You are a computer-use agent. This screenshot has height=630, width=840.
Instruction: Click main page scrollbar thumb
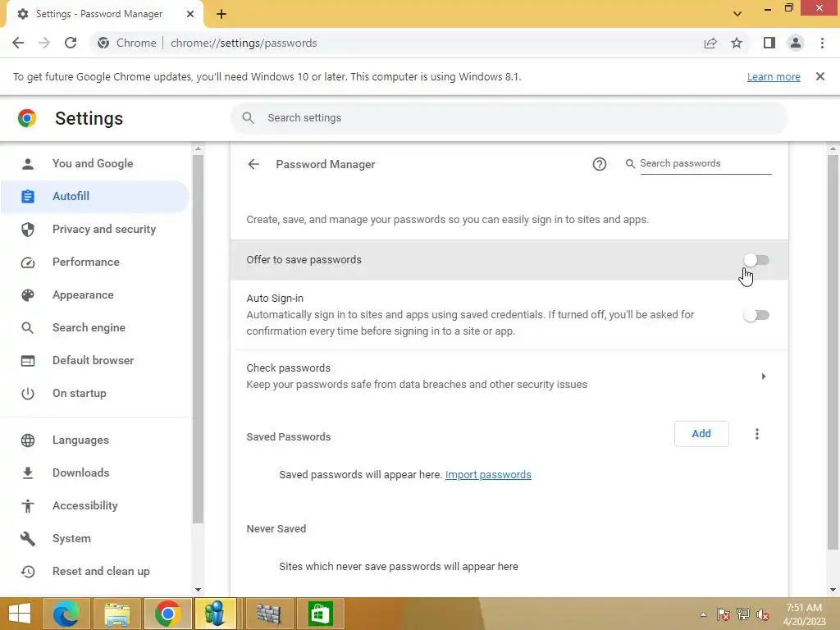point(833,353)
